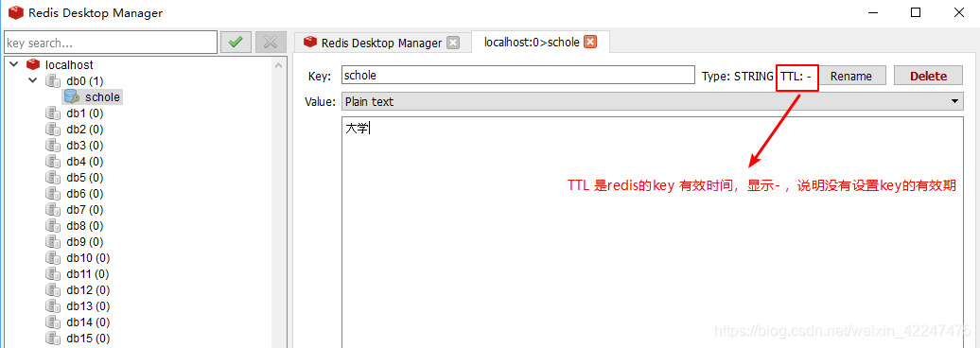This screenshot has width=980, height=348.
Task: Click the db10 database icon
Action: pos(53,258)
